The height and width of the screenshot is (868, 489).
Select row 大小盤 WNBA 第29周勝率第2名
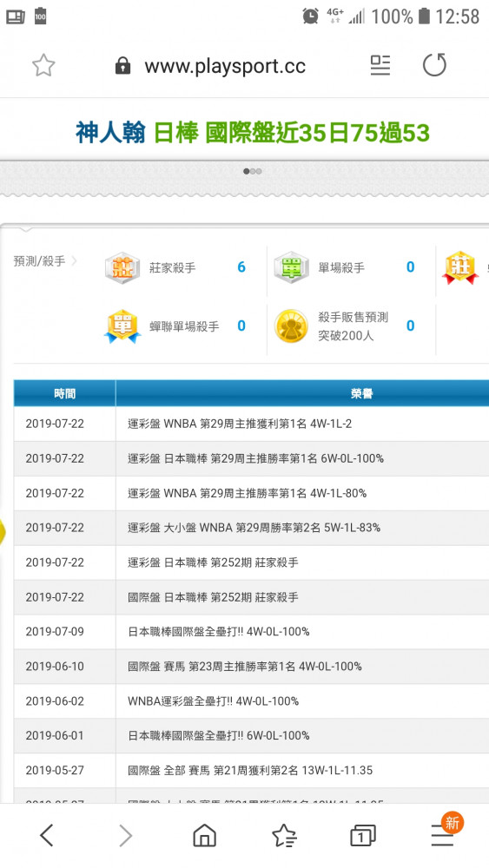(251, 528)
